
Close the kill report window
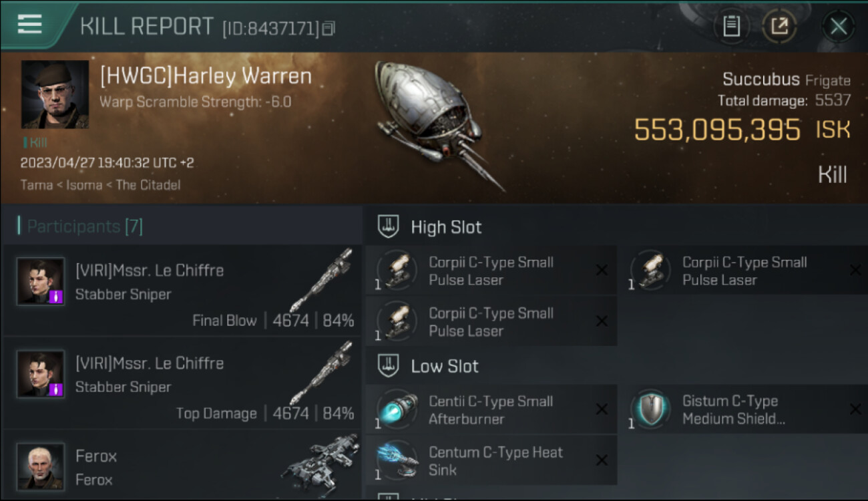[838, 27]
